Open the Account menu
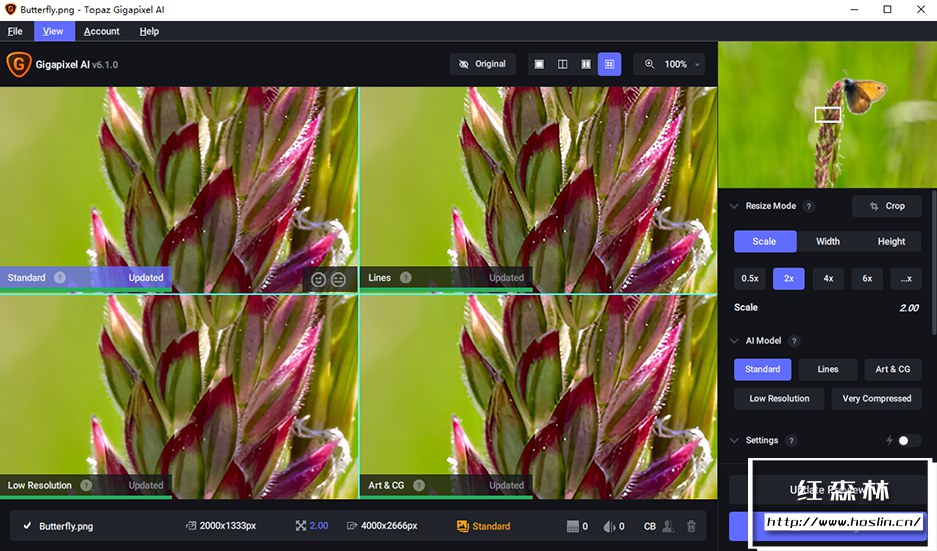The width and height of the screenshot is (937, 551). tap(102, 31)
